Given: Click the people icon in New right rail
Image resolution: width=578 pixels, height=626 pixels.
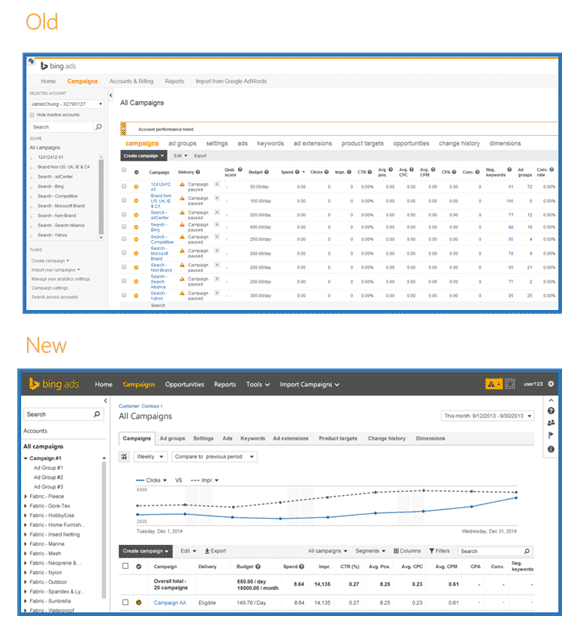Looking at the screenshot, I should click(x=551, y=423).
